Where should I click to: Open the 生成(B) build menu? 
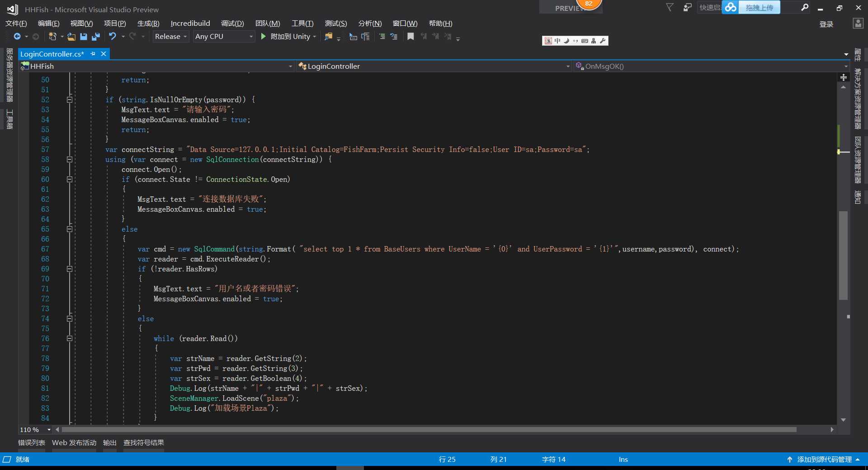(148, 24)
